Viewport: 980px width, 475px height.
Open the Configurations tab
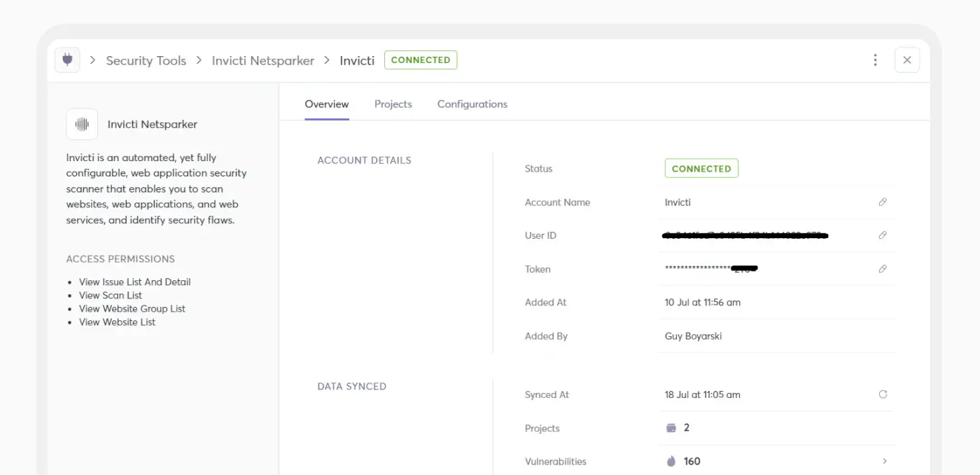472,104
